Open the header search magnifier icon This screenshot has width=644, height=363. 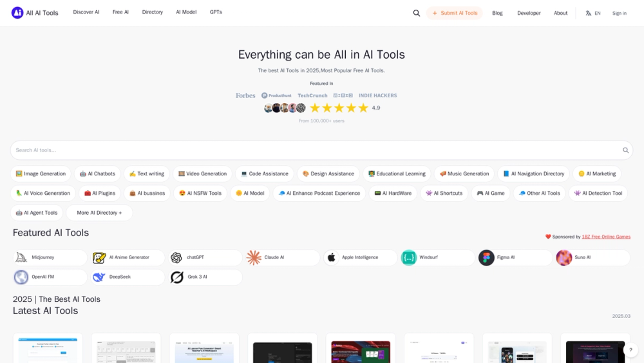[x=417, y=13]
